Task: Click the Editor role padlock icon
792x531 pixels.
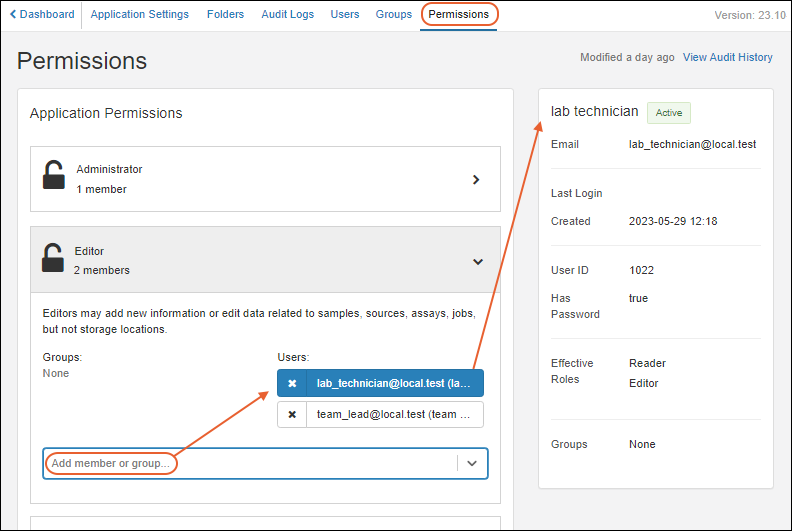Action: pyautogui.click(x=54, y=258)
